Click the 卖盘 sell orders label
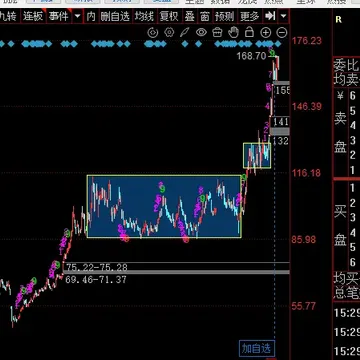 tap(340, 133)
